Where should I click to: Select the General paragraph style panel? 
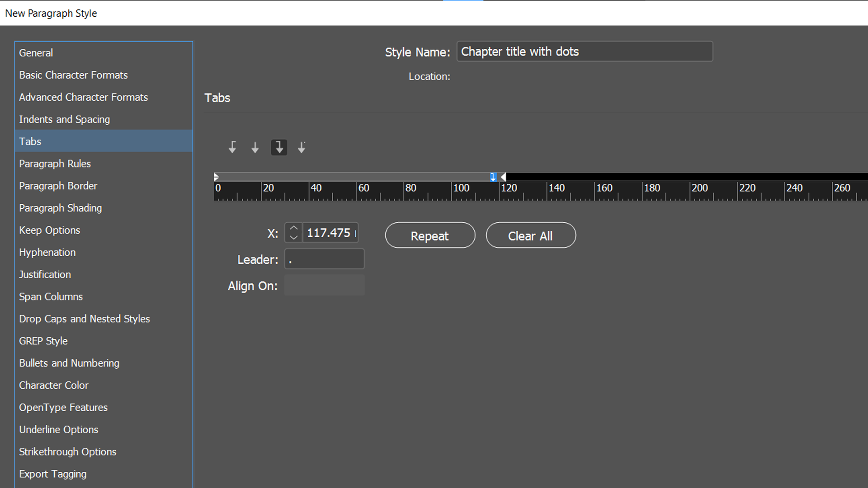tap(36, 53)
